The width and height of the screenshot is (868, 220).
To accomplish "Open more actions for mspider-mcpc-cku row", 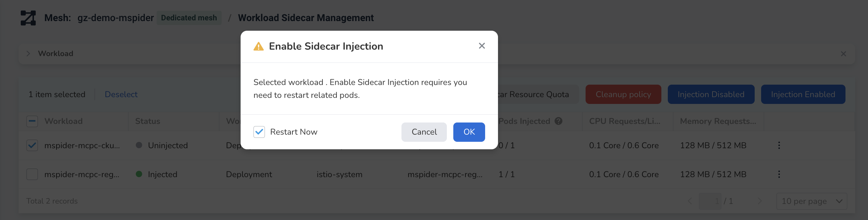I will pos(779,145).
